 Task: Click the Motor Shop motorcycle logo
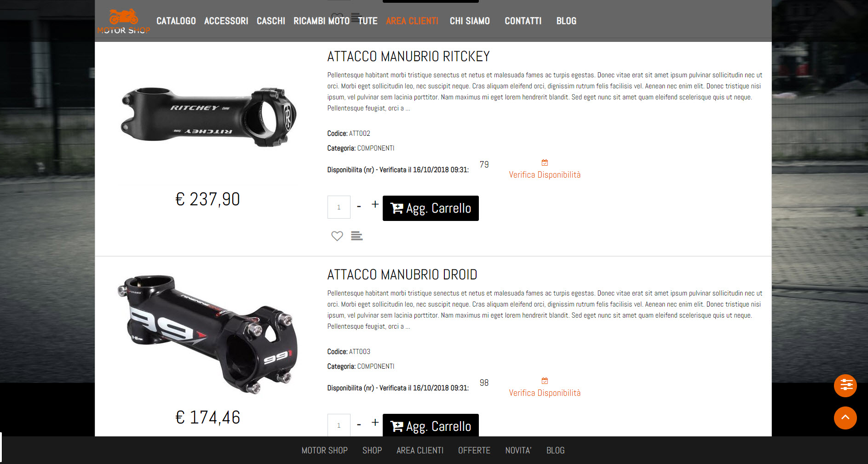coord(123,21)
